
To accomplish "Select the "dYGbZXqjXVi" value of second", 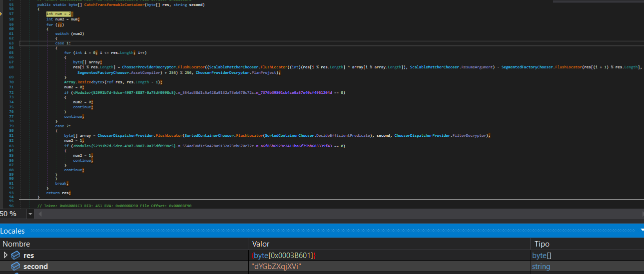I will coord(276,267).
